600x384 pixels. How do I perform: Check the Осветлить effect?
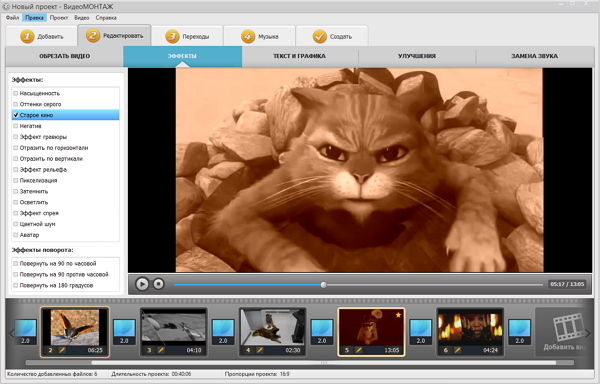(x=16, y=202)
